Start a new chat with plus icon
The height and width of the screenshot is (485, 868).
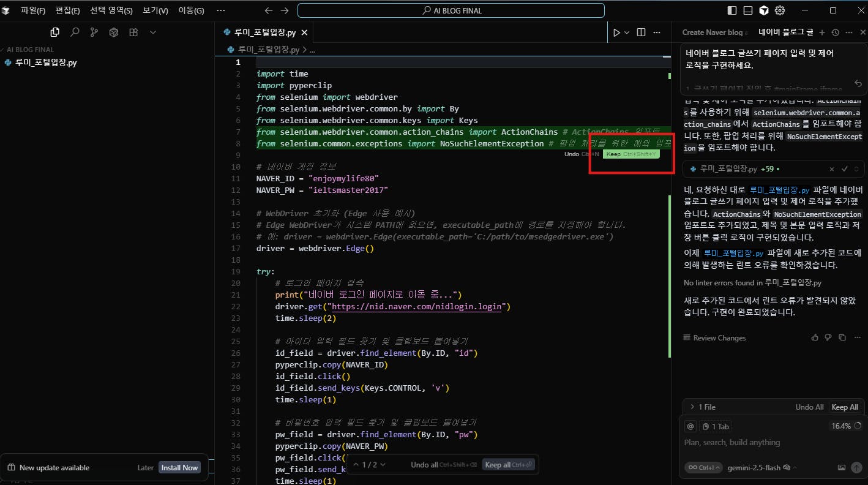pyautogui.click(x=821, y=32)
